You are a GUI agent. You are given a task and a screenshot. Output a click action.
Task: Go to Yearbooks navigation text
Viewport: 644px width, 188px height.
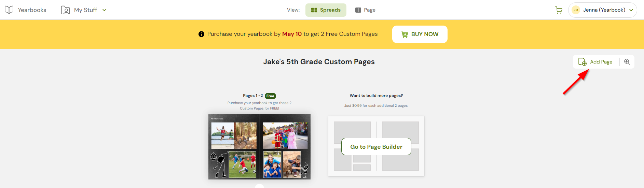[32, 10]
